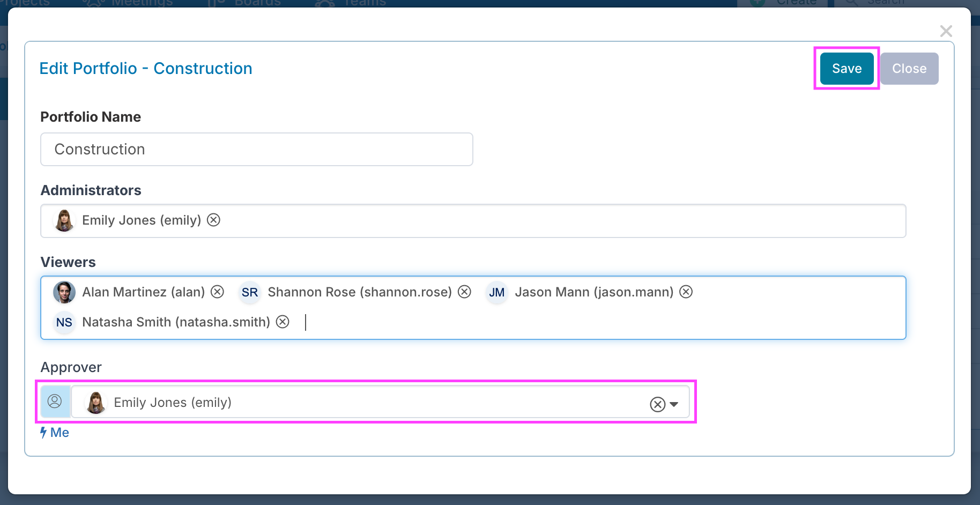This screenshot has height=505, width=980.
Task: Expand the Approver dropdown arrow
Action: pyautogui.click(x=674, y=404)
